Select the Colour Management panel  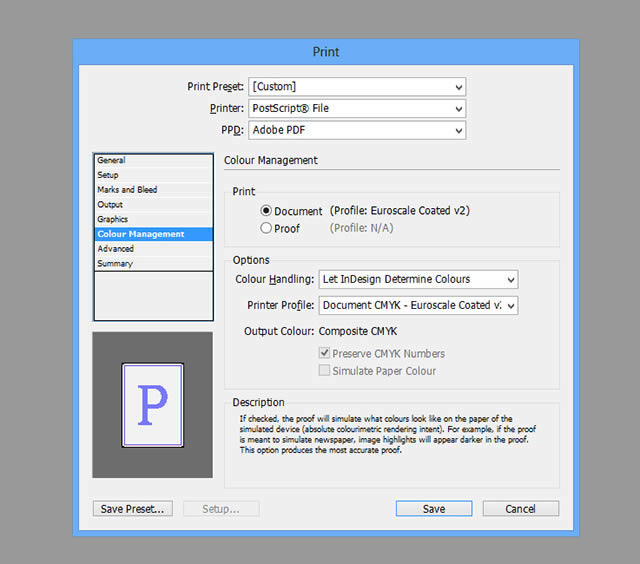(153, 234)
